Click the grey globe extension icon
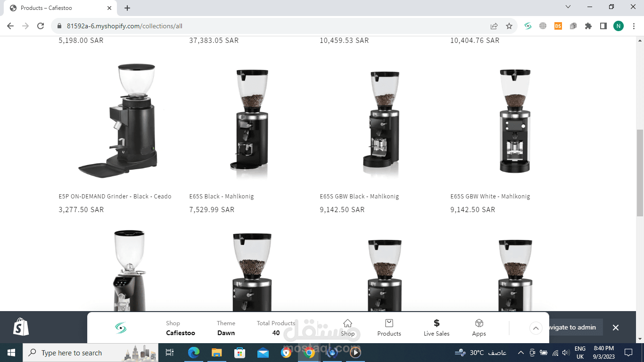The height and width of the screenshot is (362, 644). point(543,26)
